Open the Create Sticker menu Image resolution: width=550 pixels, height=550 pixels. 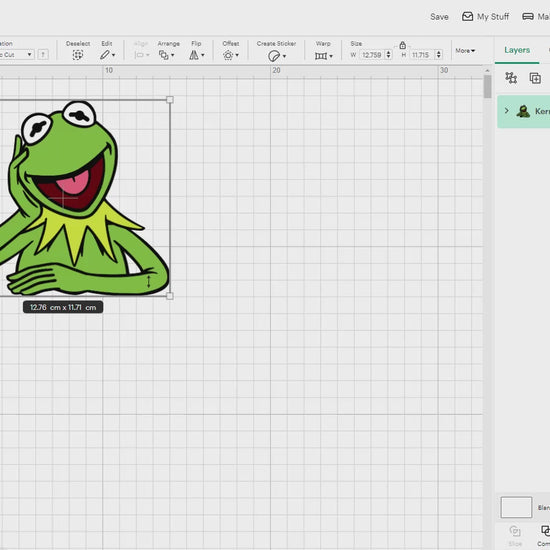pyautogui.click(x=276, y=56)
